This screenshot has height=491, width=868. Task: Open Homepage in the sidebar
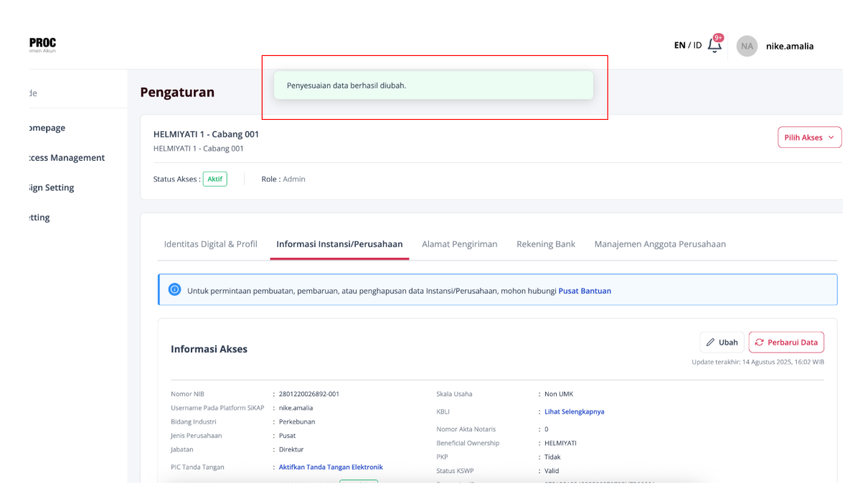pyautogui.click(x=47, y=128)
